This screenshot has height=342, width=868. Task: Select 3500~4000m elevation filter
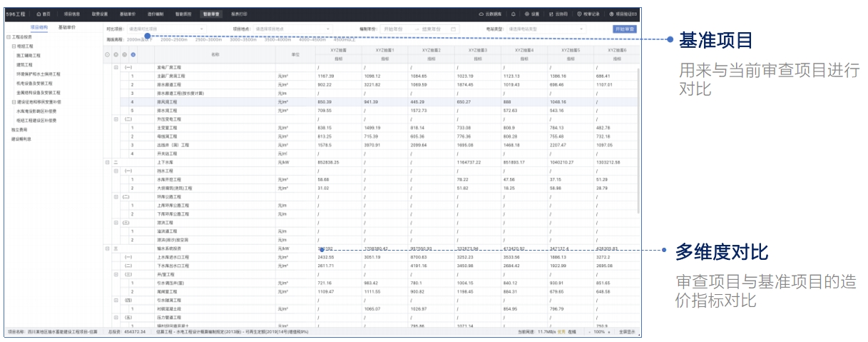coord(278,39)
